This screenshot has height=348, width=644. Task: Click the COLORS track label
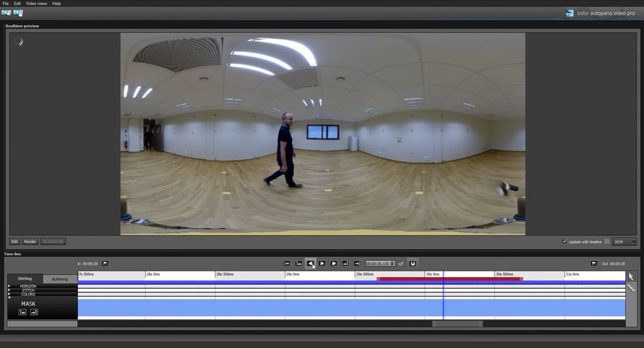[28, 294]
